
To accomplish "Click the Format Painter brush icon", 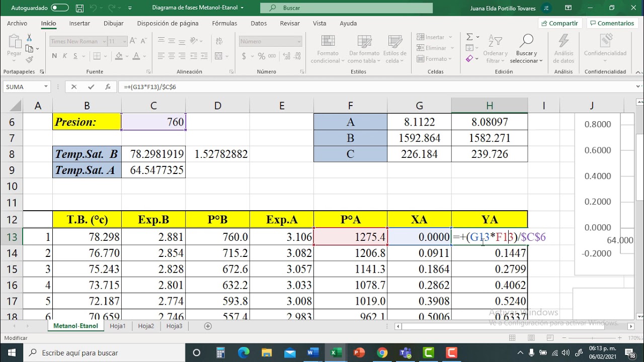I will 29,59.
